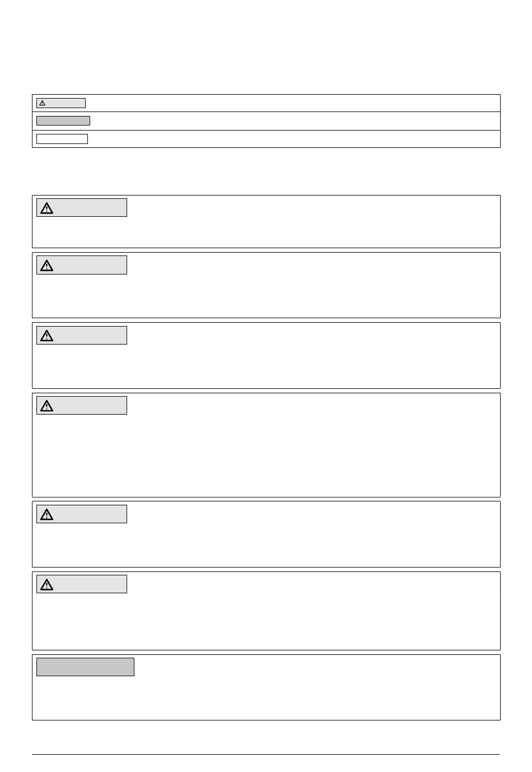
Task: Click the warning triangle in the fourth, tallest notice box
Action: pyautogui.click(x=47, y=406)
